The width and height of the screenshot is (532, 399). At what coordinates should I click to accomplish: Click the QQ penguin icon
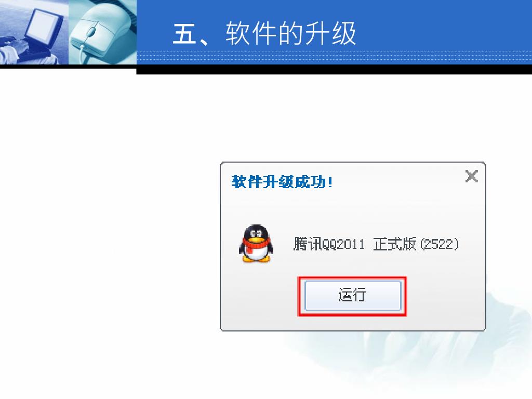coord(256,243)
